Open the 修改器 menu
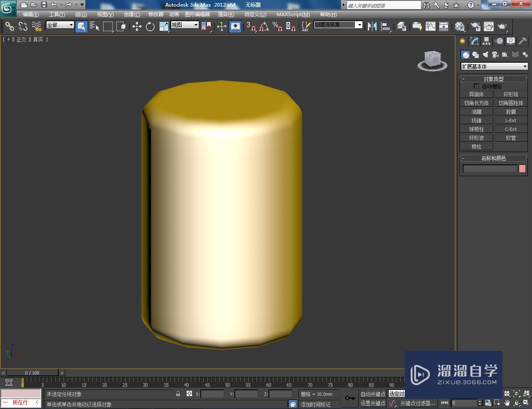Image resolution: width=532 pixels, height=409 pixels. click(156, 15)
